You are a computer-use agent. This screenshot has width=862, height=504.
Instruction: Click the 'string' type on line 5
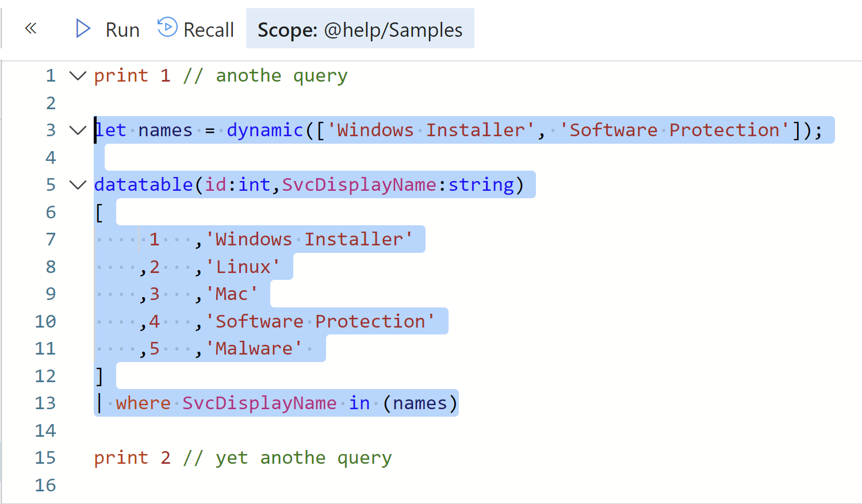point(481,185)
